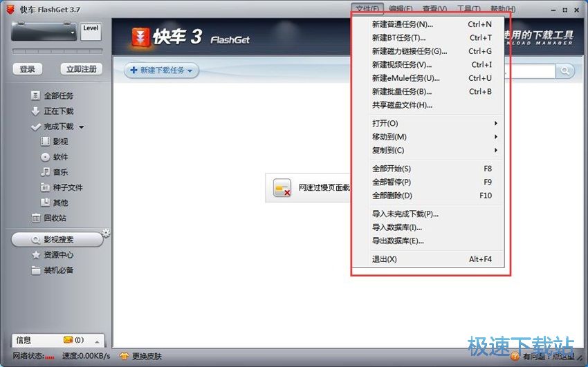Viewport: 588px width, 367px height.
Task: Open the user account dropdown box
Action: (44, 32)
